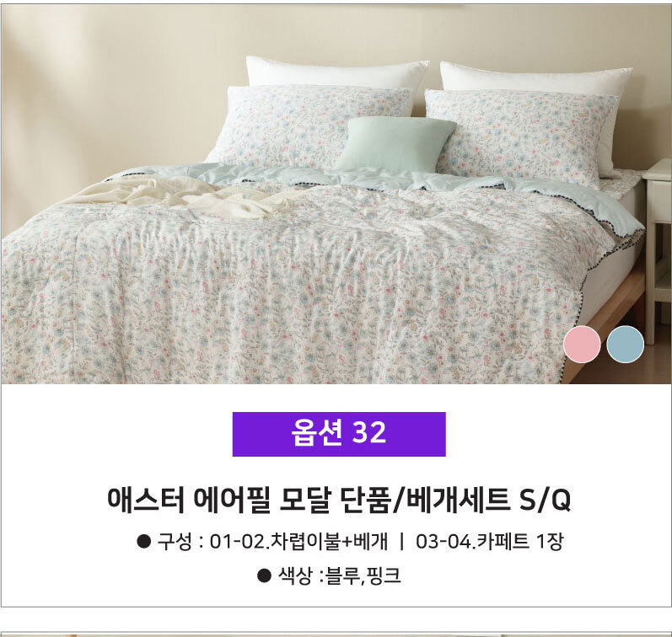672x637 pixels.
Task: Click the 색상 블루,핑크 color text line
Action: click(x=329, y=575)
